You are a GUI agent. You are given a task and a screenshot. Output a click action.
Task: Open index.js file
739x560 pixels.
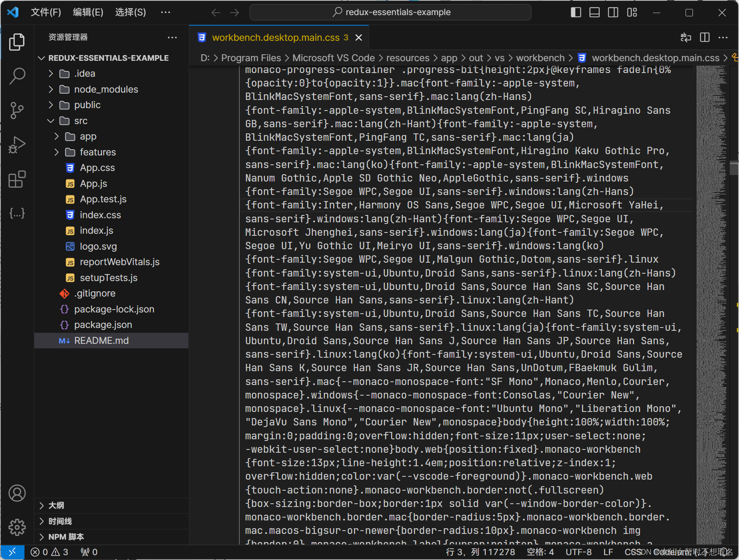[111, 230]
